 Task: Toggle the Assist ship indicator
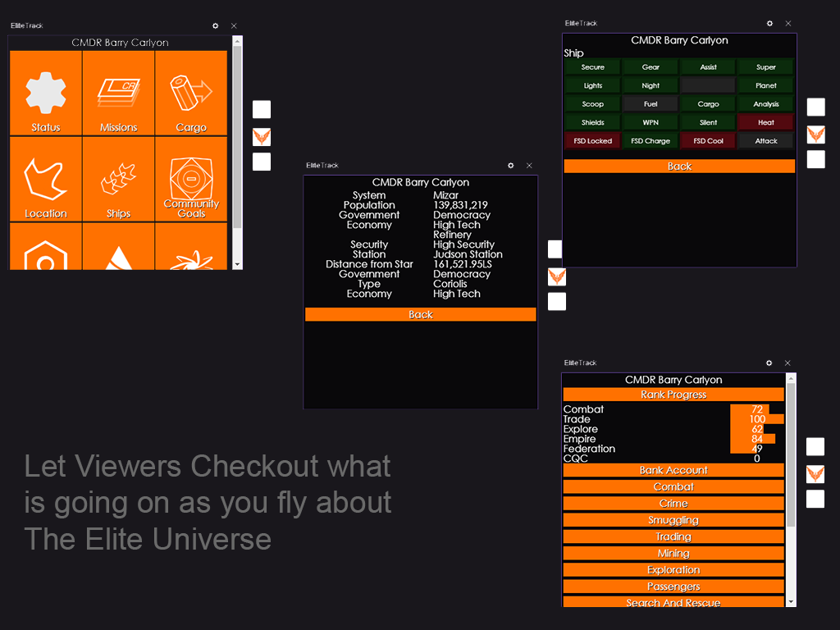coord(708,67)
